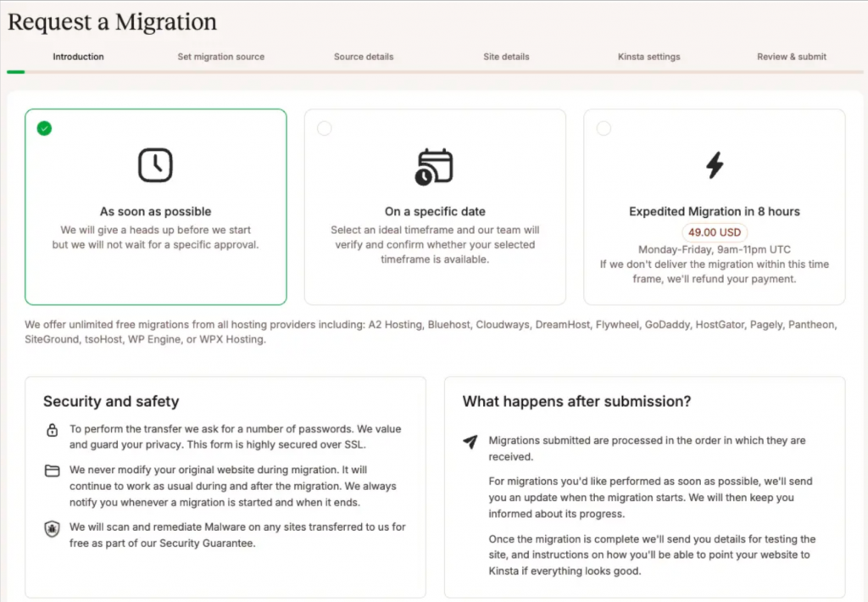The width and height of the screenshot is (868, 602).
Task: Jump to the Review & submit step
Action: tap(792, 57)
